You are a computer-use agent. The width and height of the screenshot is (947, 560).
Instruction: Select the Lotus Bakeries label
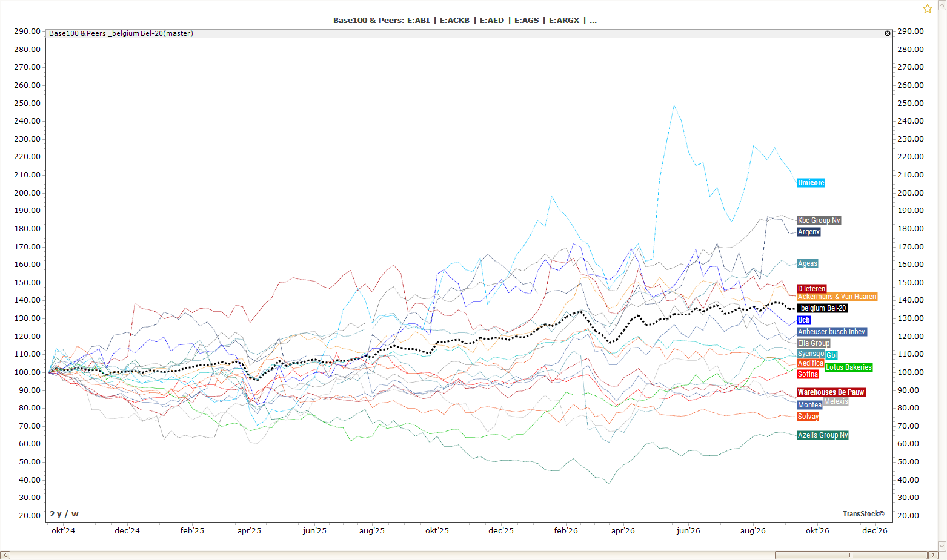849,367
